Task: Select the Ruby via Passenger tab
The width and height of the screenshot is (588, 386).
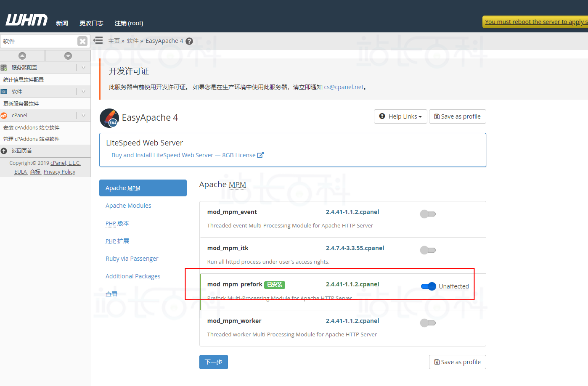Action: (132, 259)
